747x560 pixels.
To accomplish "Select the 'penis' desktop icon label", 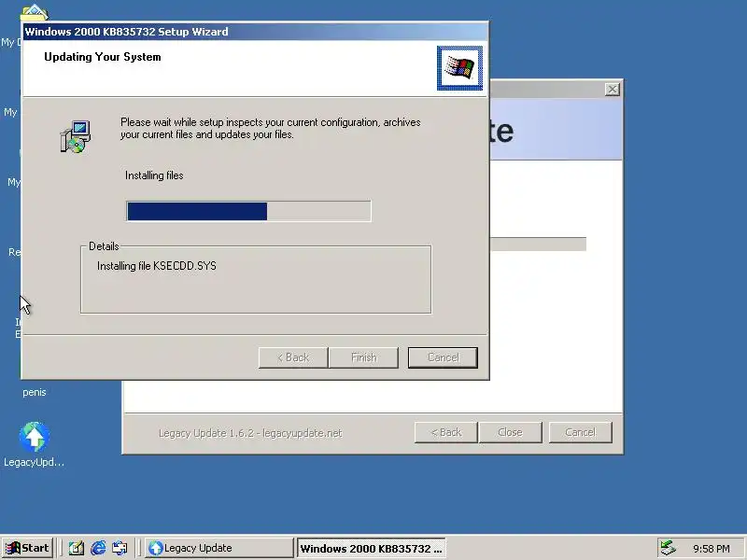I will point(35,392).
